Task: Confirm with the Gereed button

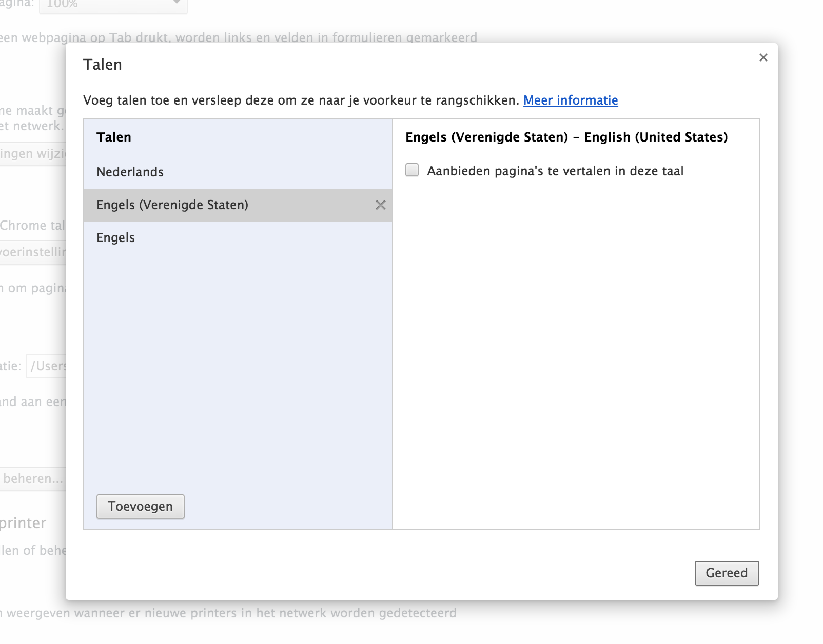Action: [727, 573]
